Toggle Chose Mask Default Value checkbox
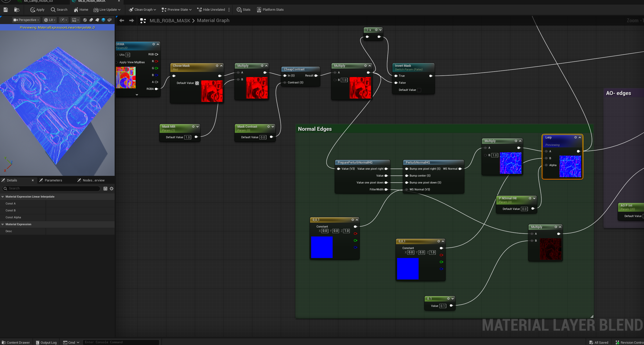644x345 pixels. [x=197, y=83]
